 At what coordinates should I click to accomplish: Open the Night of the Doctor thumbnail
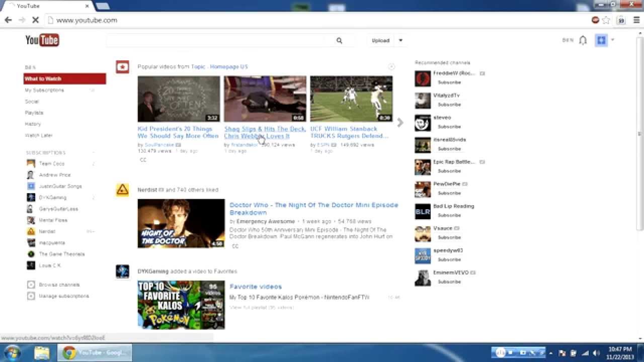pos(181,223)
